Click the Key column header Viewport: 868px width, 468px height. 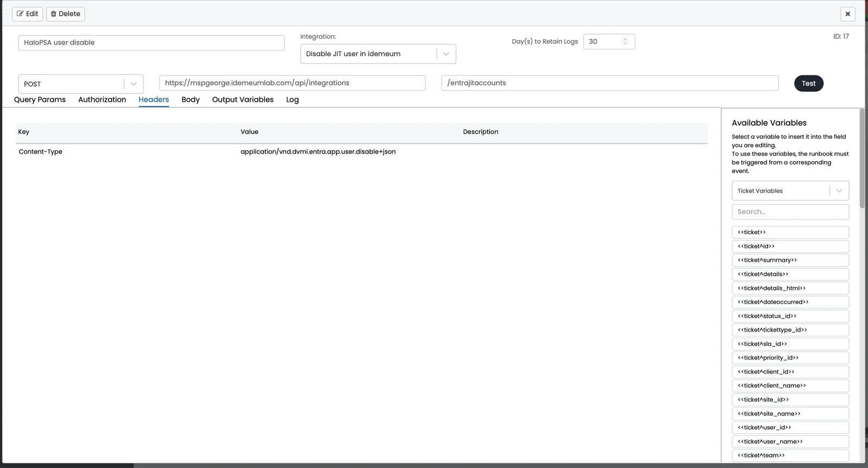pos(24,132)
